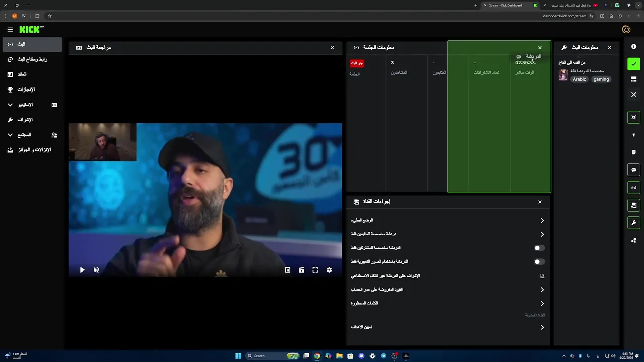The width and height of the screenshot is (644, 362).
Task: Open البث sidebar menu item
Action: click(32, 44)
